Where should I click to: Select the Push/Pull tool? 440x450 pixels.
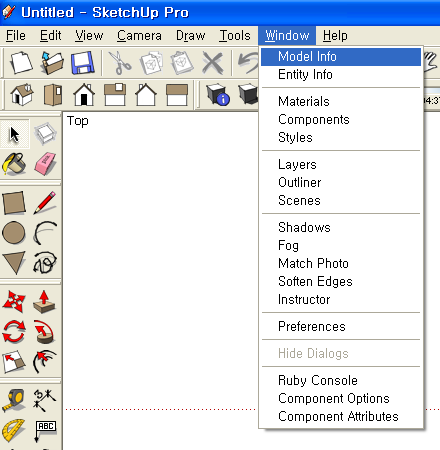[45, 302]
